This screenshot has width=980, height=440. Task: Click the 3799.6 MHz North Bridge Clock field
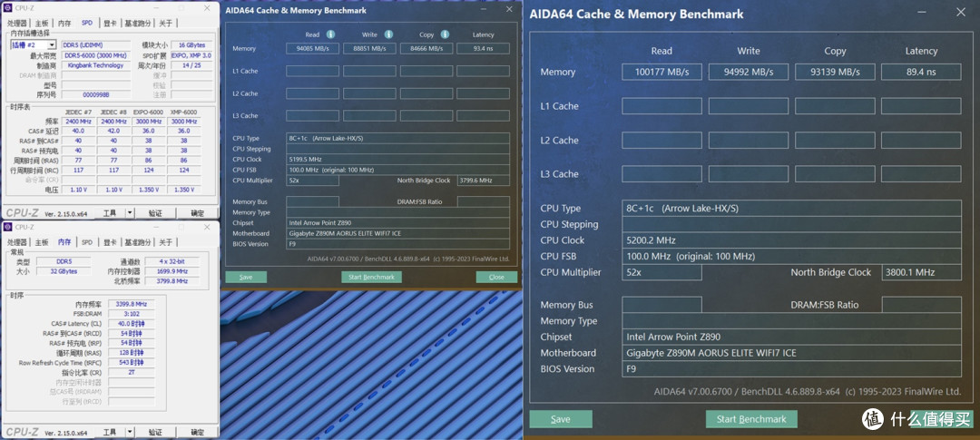click(483, 181)
